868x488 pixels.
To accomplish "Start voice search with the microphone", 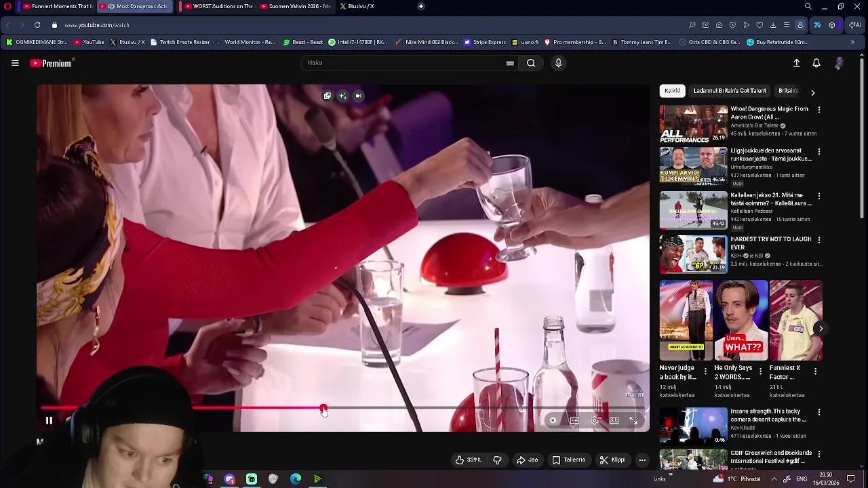I will (x=558, y=63).
